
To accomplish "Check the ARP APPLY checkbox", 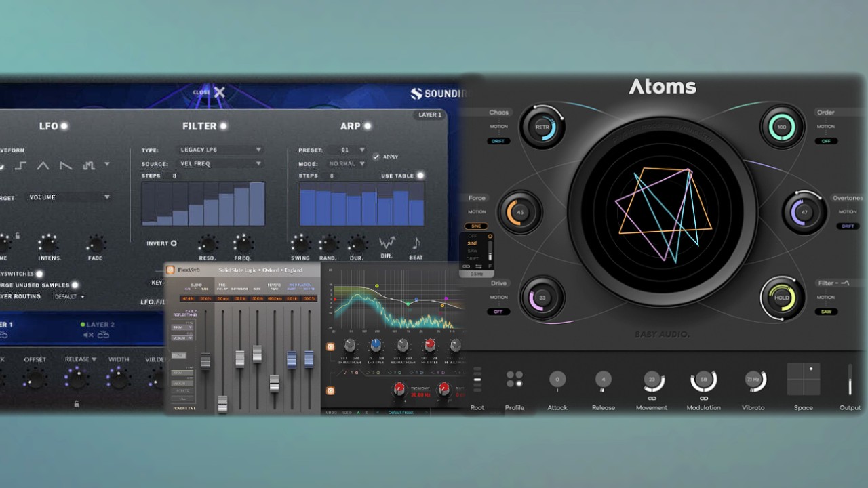I will click(x=376, y=157).
